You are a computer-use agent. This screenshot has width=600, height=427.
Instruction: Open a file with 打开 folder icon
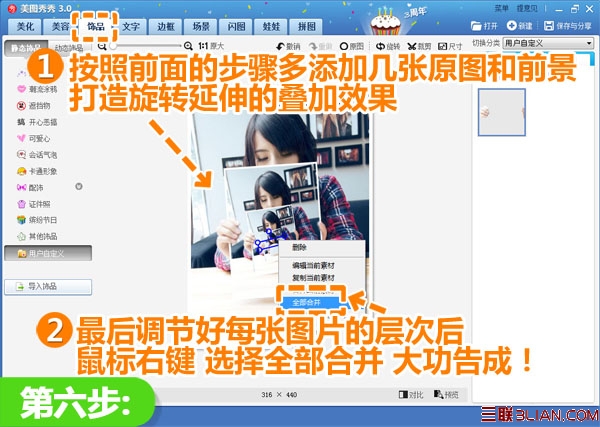pos(484,26)
